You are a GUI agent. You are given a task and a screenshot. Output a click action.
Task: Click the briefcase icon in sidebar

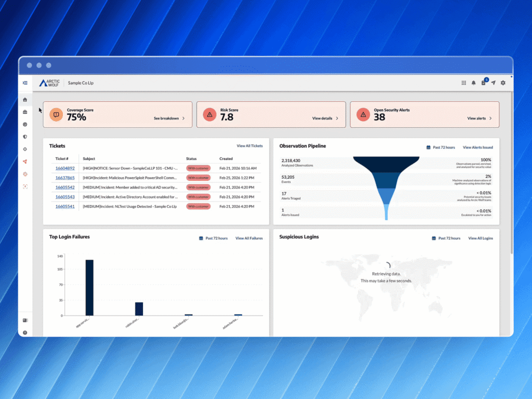pyautogui.click(x=25, y=112)
